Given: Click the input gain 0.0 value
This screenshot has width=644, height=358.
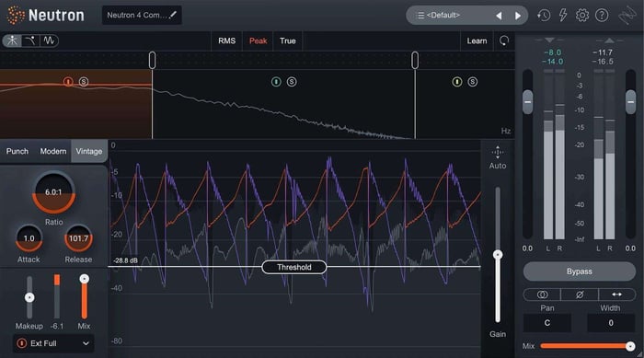Looking at the screenshot, I should 527,248.
